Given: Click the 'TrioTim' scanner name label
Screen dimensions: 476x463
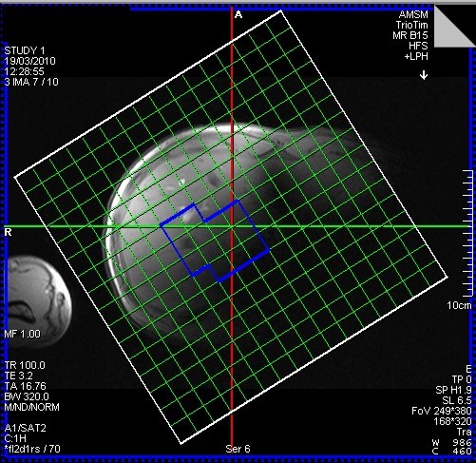Looking at the screenshot, I should pyautogui.click(x=411, y=25).
